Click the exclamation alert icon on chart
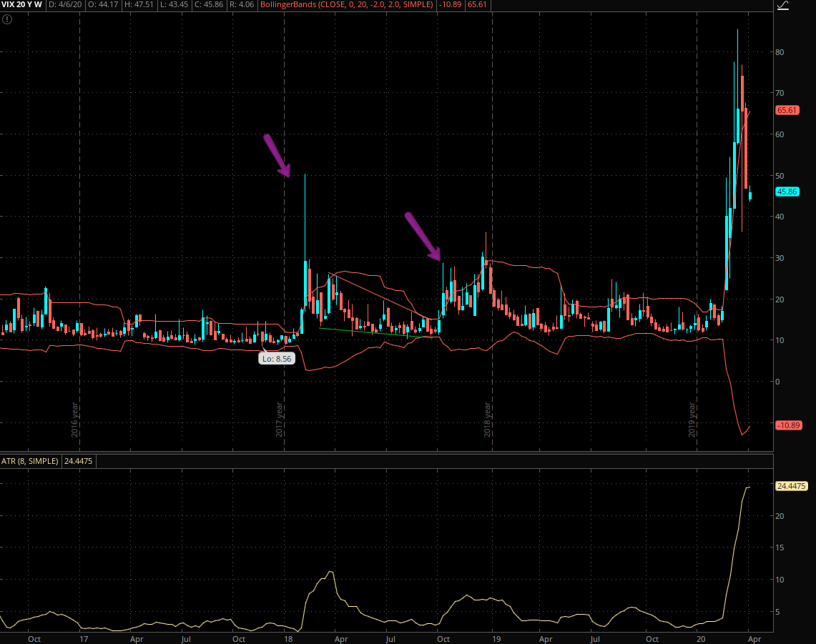This screenshot has height=644, width=816. coord(7,19)
